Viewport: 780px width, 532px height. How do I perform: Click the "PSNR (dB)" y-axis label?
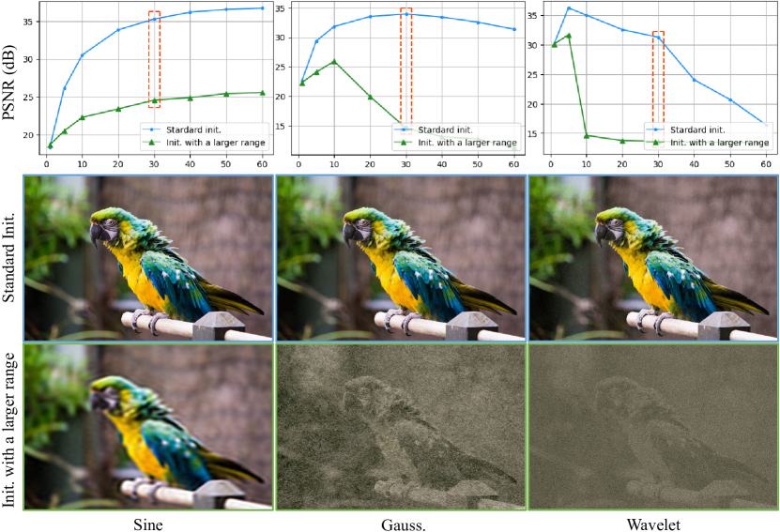pos(9,82)
